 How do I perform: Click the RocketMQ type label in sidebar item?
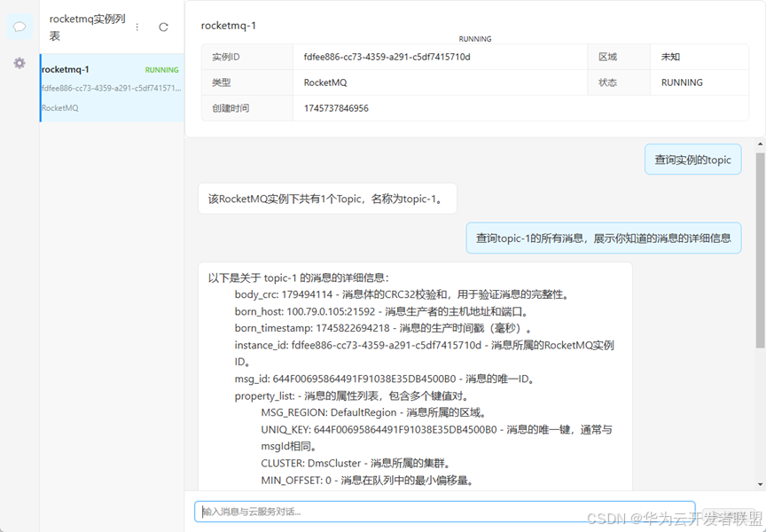pos(60,108)
